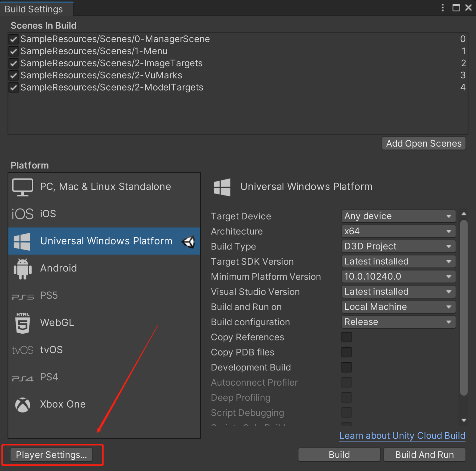
Task: Uncheck the 1-Menu scene checkbox
Action: 14,51
